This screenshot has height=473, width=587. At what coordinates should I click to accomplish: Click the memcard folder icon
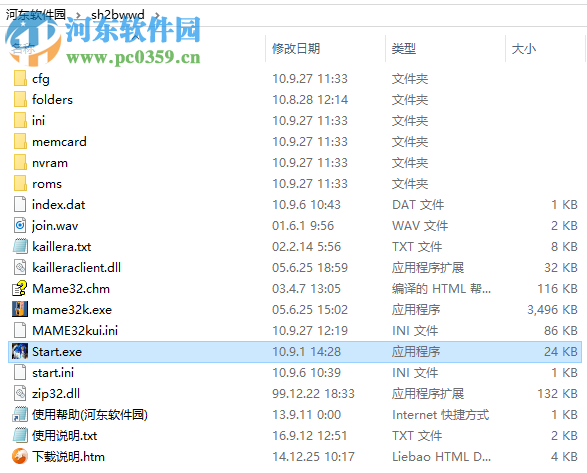(x=20, y=142)
